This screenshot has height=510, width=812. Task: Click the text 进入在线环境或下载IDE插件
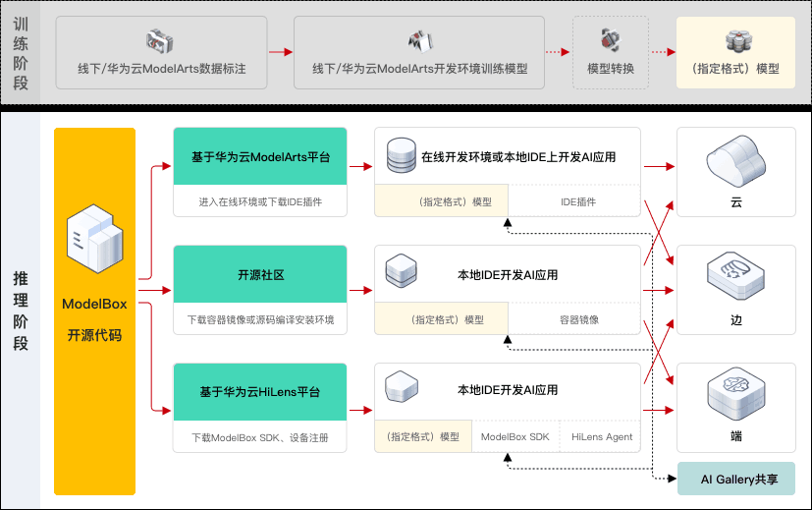pyautogui.click(x=260, y=201)
